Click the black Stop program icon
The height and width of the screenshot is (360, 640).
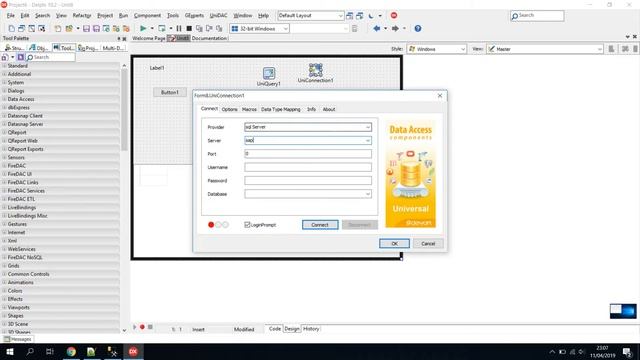click(189, 29)
